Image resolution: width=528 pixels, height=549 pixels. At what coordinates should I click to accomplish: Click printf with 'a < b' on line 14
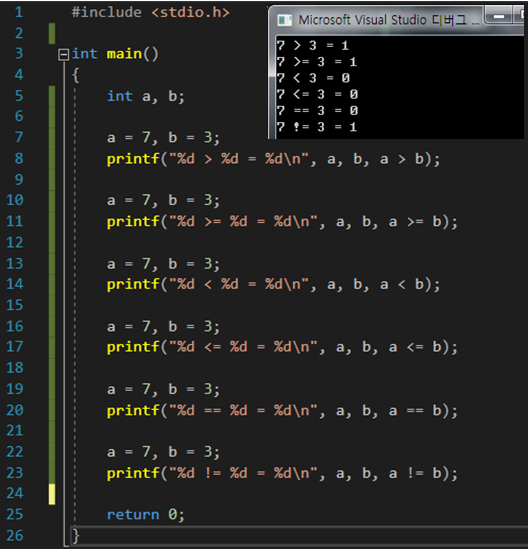coord(273,285)
